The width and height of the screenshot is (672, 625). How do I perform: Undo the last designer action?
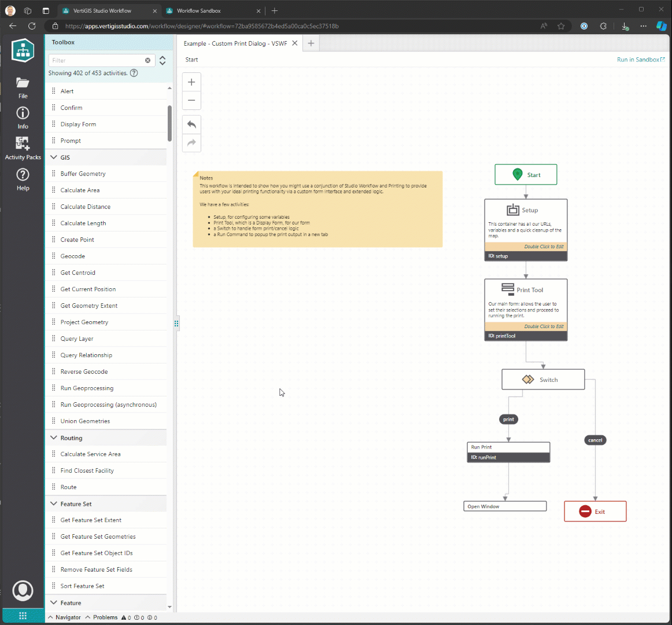[191, 124]
